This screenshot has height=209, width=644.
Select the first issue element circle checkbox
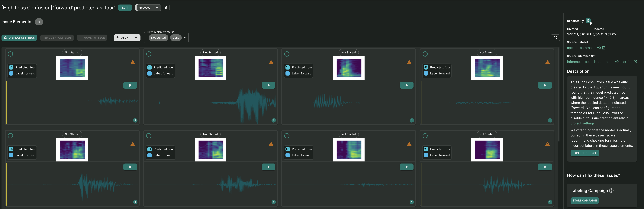point(11,54)
